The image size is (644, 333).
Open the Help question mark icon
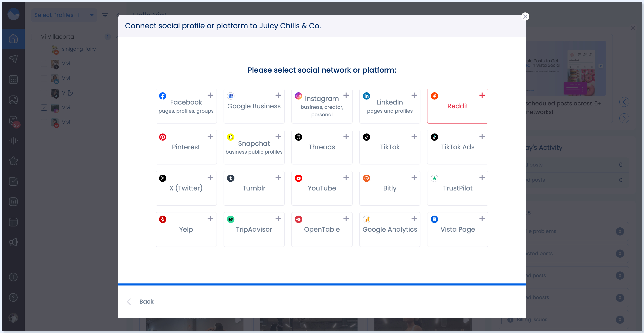pos(13,297)
